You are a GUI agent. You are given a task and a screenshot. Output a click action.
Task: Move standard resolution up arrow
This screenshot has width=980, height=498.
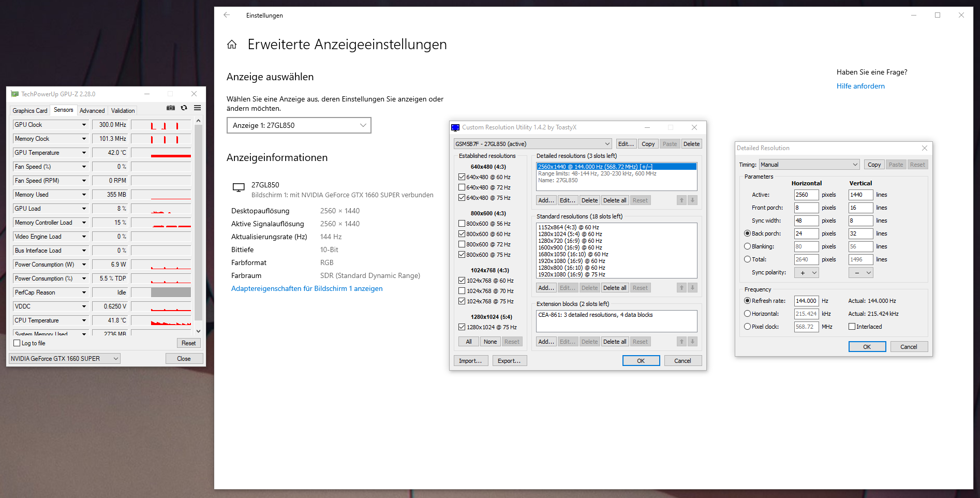[x=682, y=288]
